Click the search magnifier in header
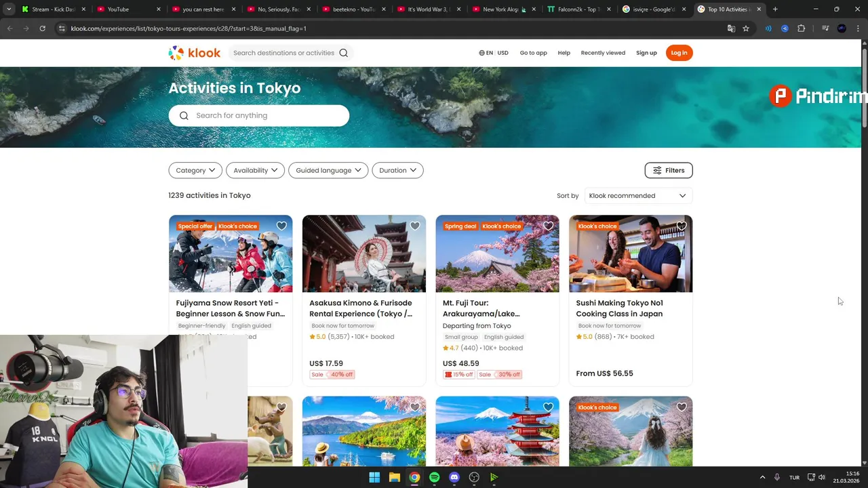This screenshot has width=868, height=488. (344, 53)
